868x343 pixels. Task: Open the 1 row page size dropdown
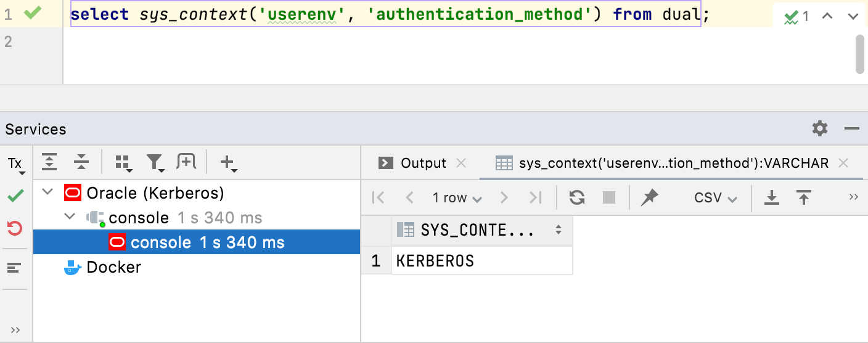(x=457, y=198)
